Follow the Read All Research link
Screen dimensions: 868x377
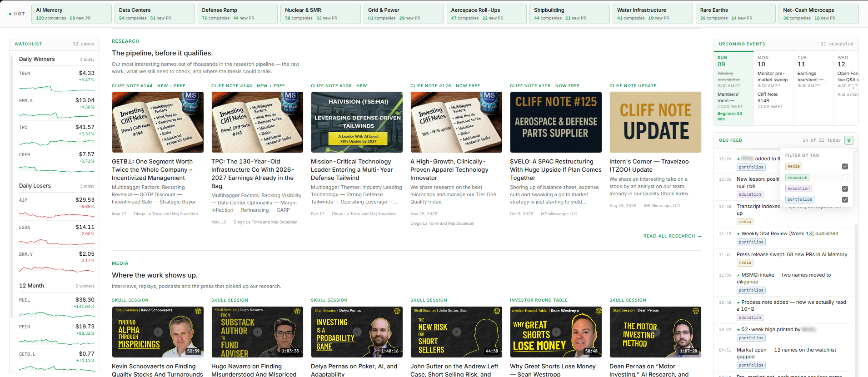coord(672,236)
